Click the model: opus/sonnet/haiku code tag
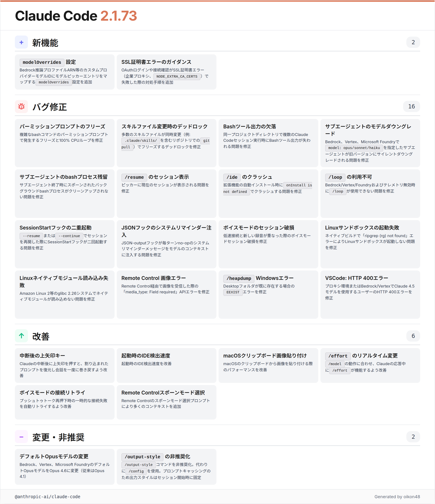The width and height of the screenshot is (435, 504). (354, 148)
